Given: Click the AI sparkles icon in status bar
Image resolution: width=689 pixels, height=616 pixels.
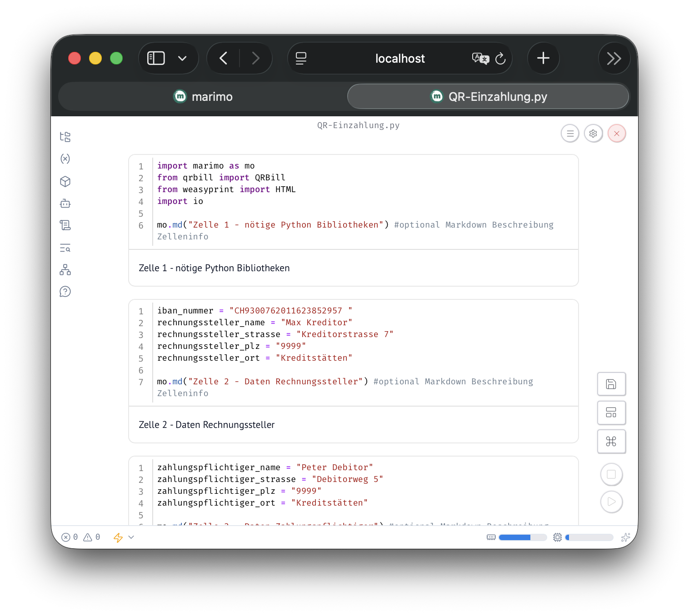Looking at the screenshot, I should [x=626, y=537].
